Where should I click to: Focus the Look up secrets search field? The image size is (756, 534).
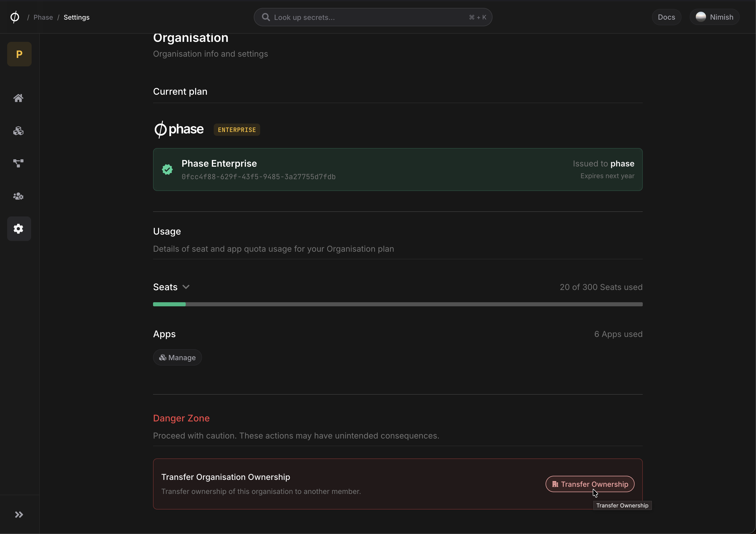[373, 17]
